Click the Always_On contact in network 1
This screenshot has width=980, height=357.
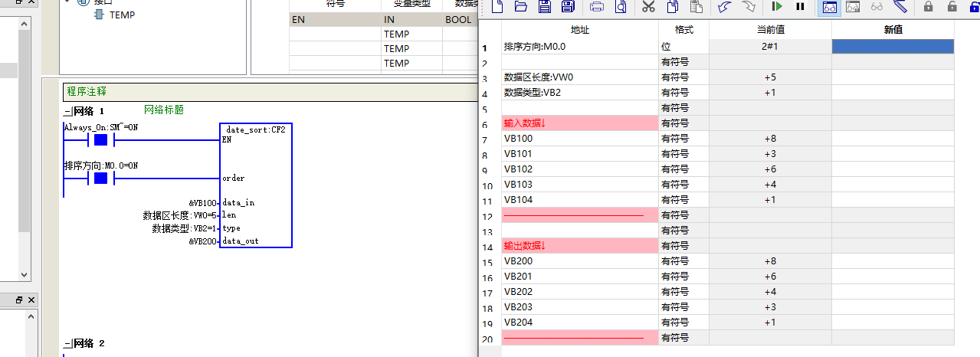(x=100, y=140)
